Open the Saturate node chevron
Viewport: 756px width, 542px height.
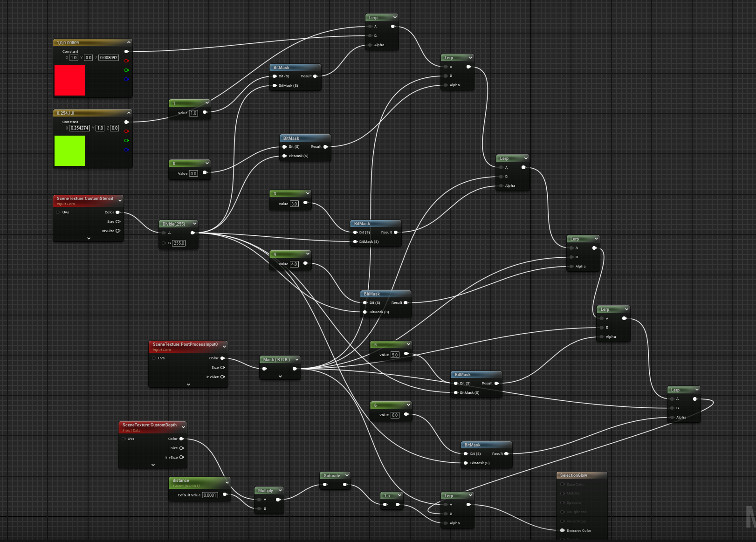347,475
